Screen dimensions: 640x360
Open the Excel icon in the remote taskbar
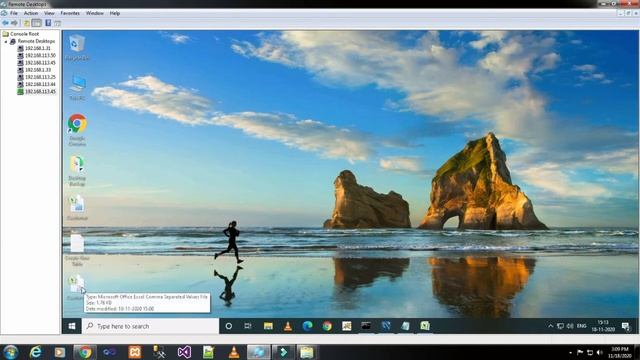(425, 326)
